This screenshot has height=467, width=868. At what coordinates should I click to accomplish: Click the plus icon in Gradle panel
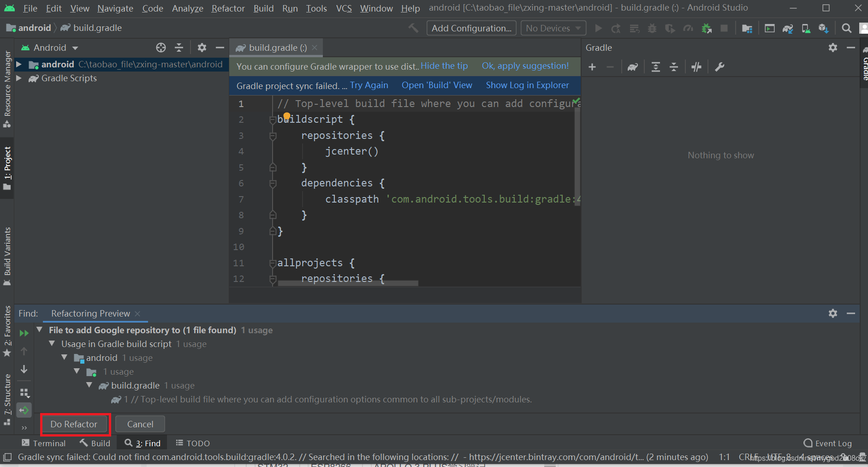click(592, 67)
